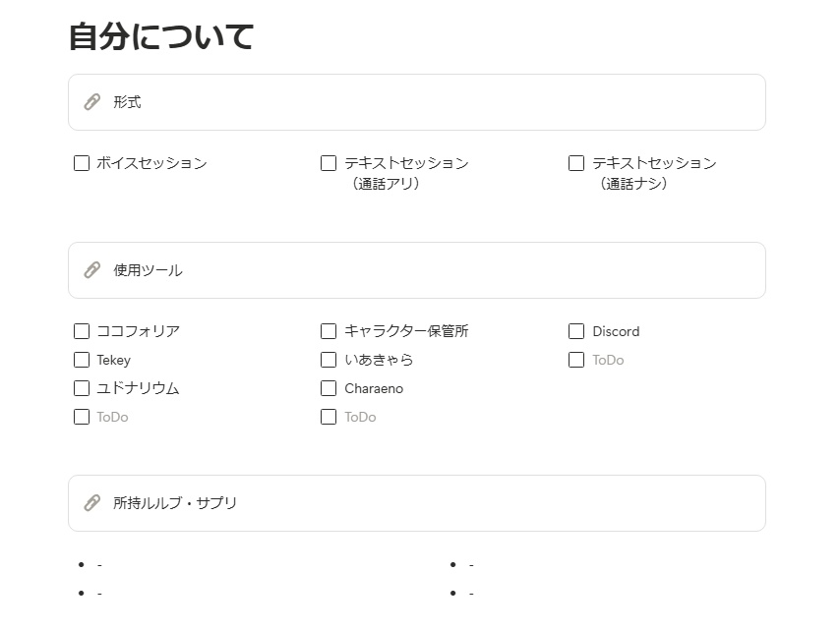
Task: Enable the Charaeno checkbox
Action: pyautogui.click(x=329, y=388)
